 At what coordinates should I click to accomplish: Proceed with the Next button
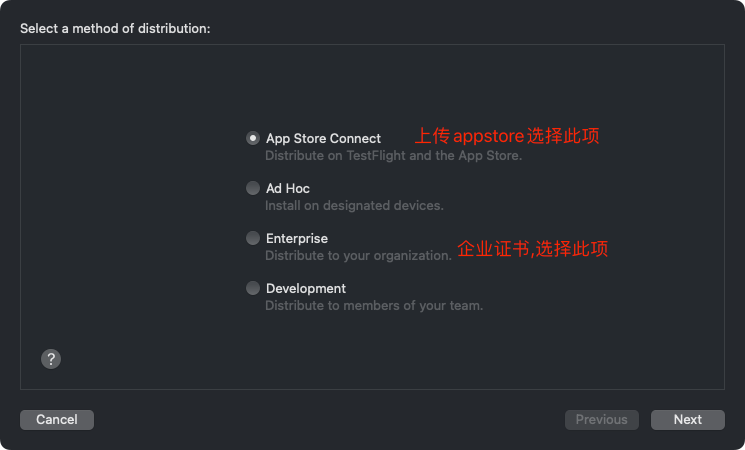pyautogui.click(x=688, y=420)
